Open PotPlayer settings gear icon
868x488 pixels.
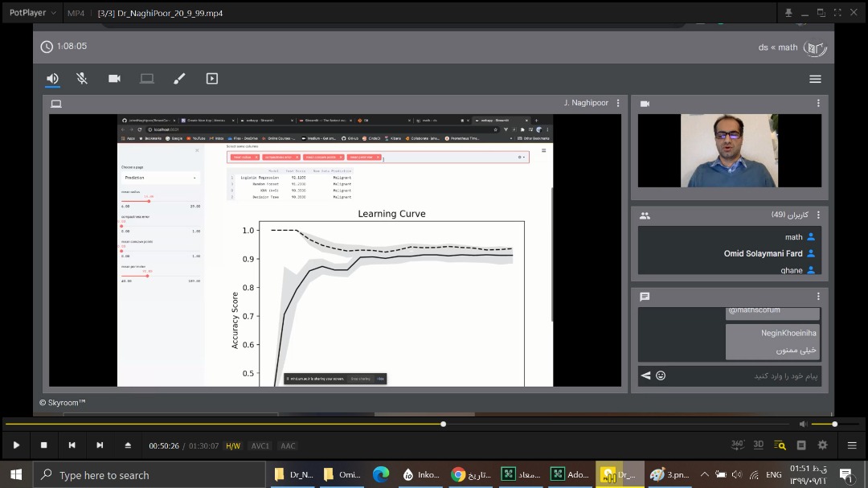[822, 445]
